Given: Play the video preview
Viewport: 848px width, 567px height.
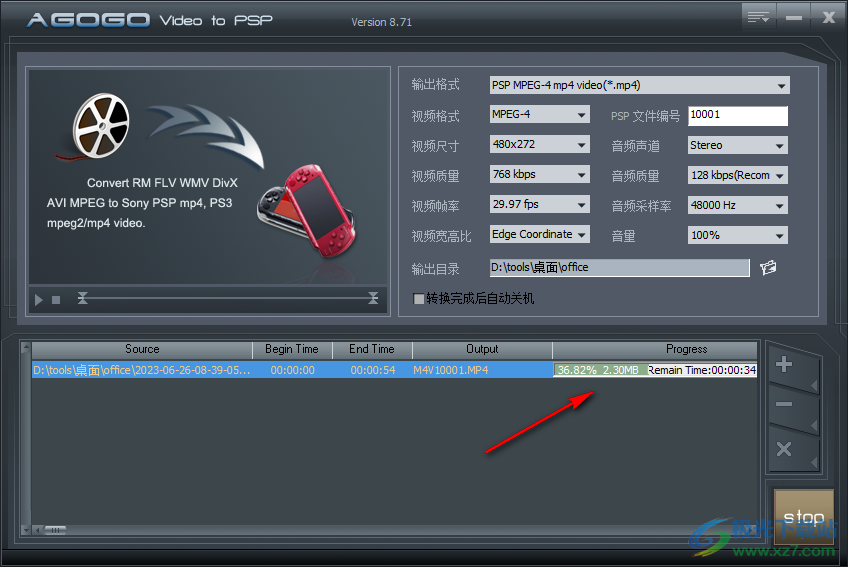Looking at the screenshot, I should pos(38,300).
